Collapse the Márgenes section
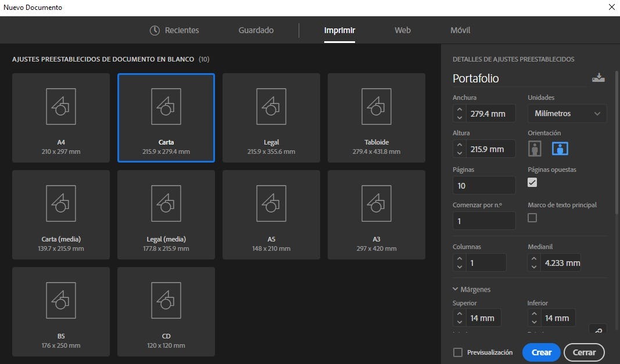Viewport: 620px width, 364px height. coord(456,289)
